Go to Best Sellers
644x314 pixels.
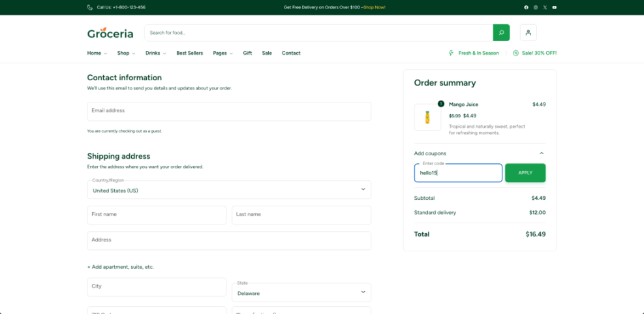[x=190, y=53]
